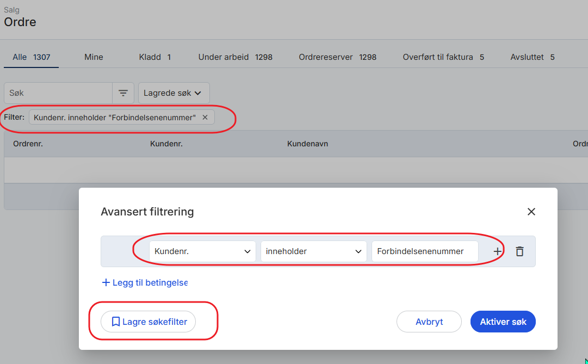Click into the Søk input field
The width and height of the screenshot is (588, 364).
click(x=58, y=93)
